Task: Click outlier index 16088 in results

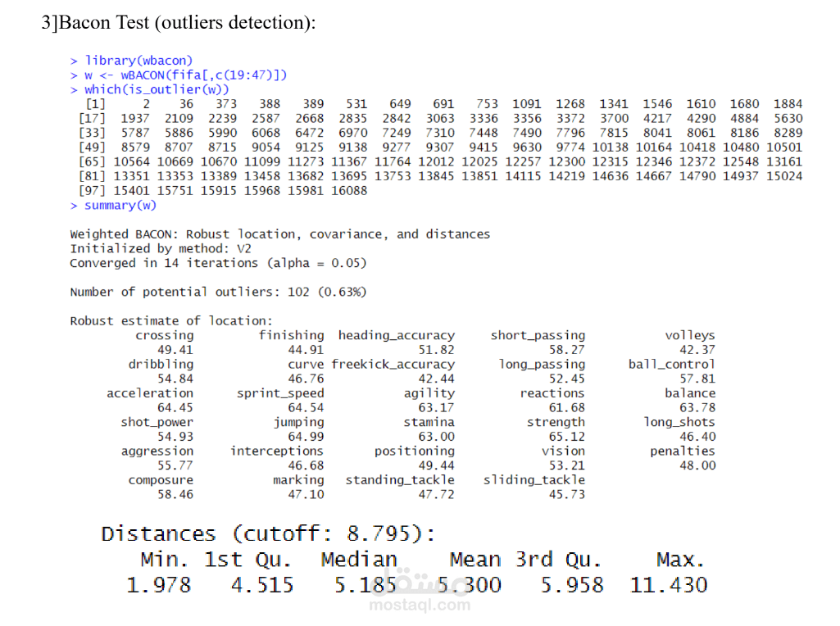Action: point(349,190)
